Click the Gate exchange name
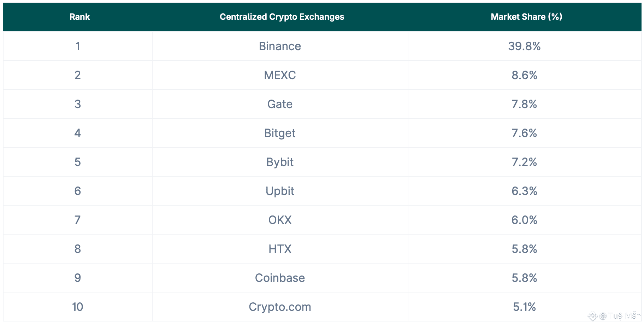This screenshot has height=325, width=644. click(x=280, y=104)
